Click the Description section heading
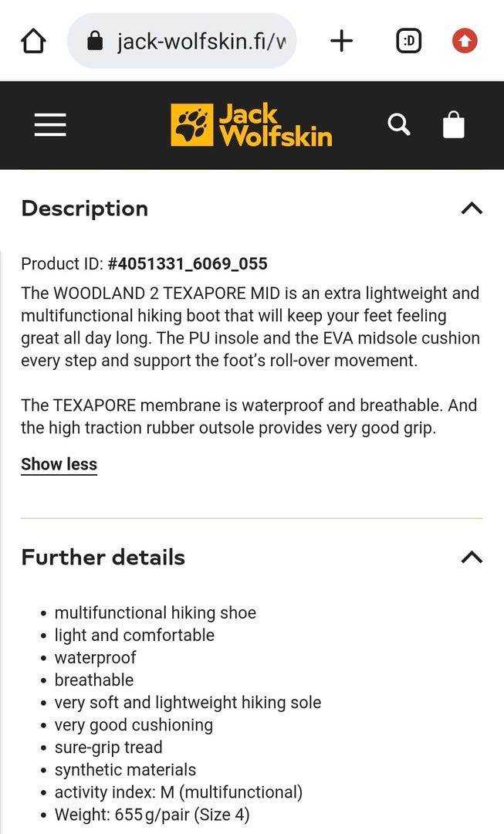Image resolution: width=504 pixels, height=834 pixels. coord(85,208)
